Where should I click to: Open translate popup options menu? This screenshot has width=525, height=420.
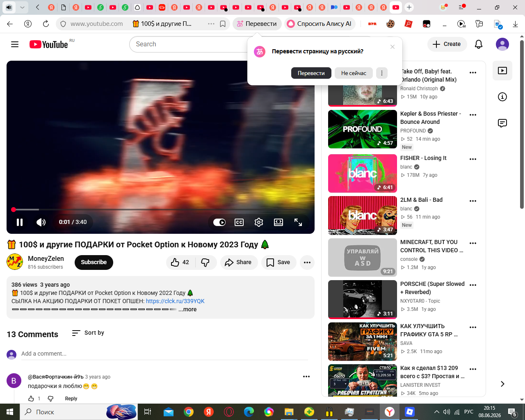tap(382, 73)
